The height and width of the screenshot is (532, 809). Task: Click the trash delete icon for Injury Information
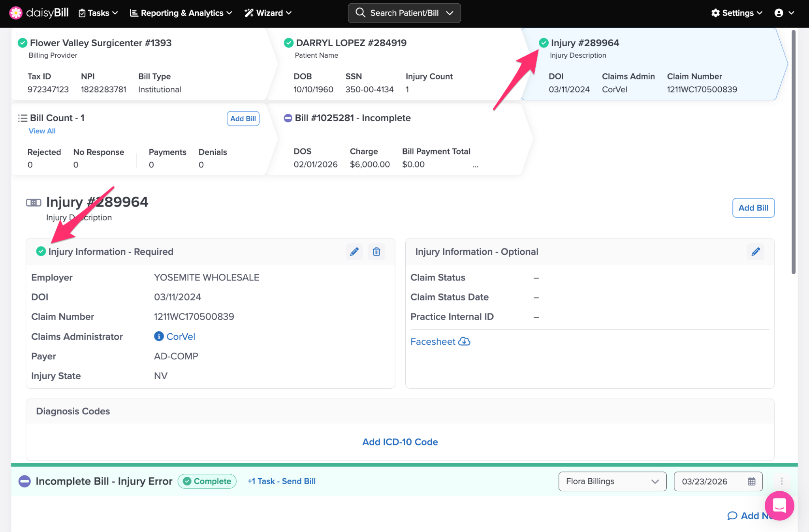pos(376,252)
